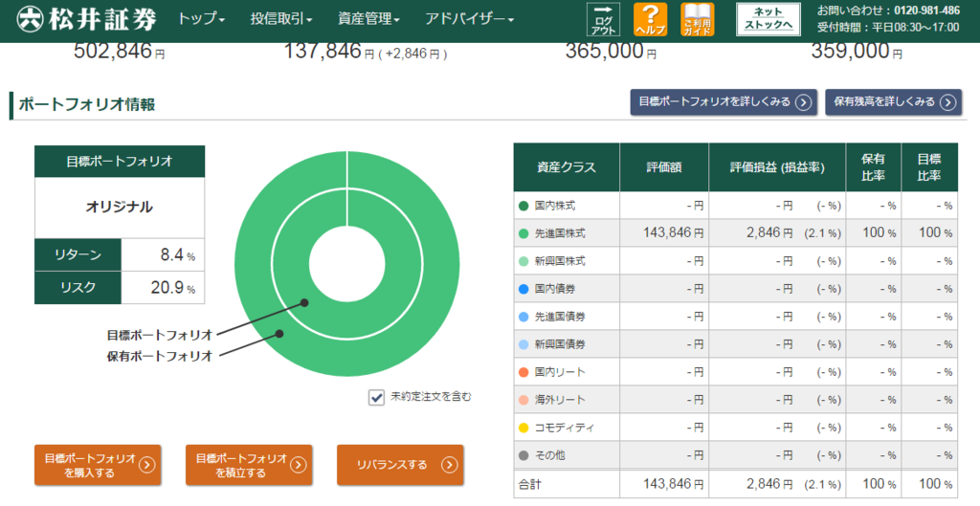Click 新興国株式 light green dot
The width and height of the screenshot is (980, 506).
coord(523,261)
